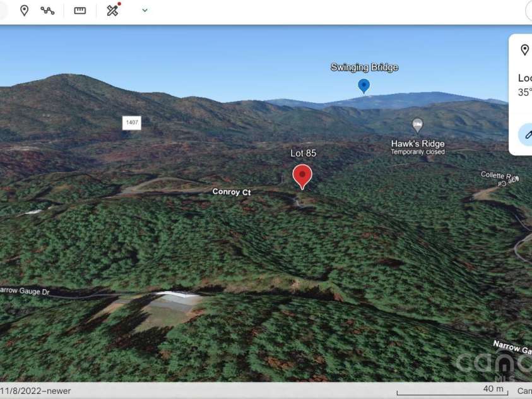
Task: Click the location pin icon in info card
Action: pyautogui.click(x=524, y=51)
